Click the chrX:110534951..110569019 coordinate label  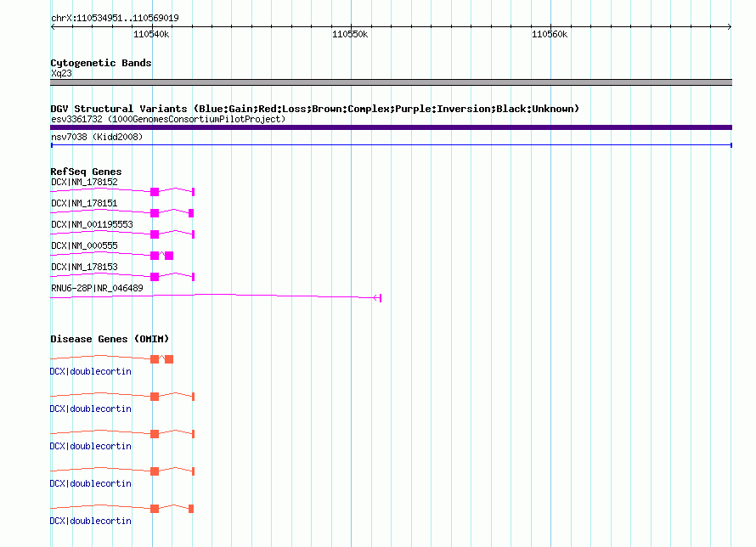pos(115,18)
